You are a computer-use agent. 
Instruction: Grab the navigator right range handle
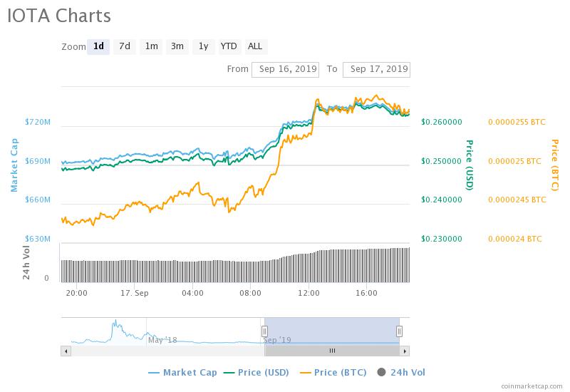(x=399, y=331)
